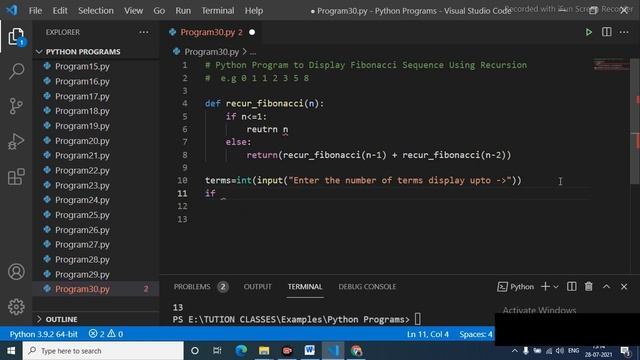Open Microsoft Word from taskbar
This screenshot has width=640, height=360.
[x=309, y=351]
